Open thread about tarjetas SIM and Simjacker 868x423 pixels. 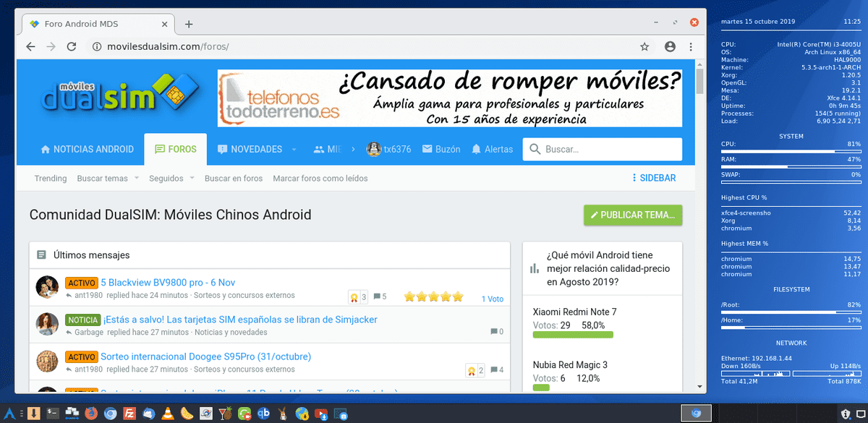tap(240, 320)
